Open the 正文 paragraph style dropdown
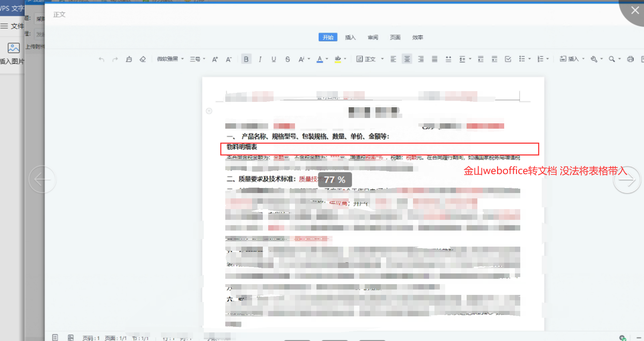Viewport: 644px width, 341px height. pos(370,59)
